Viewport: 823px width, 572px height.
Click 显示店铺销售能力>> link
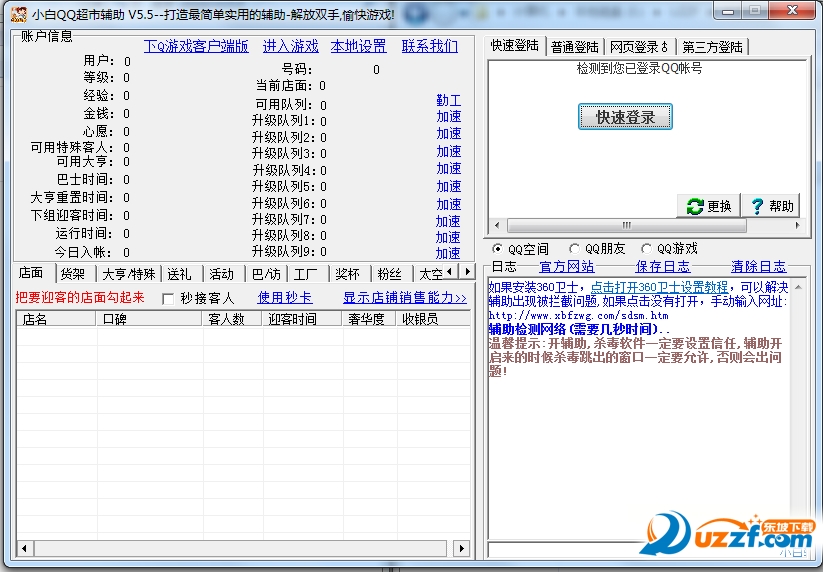point(405,298)
